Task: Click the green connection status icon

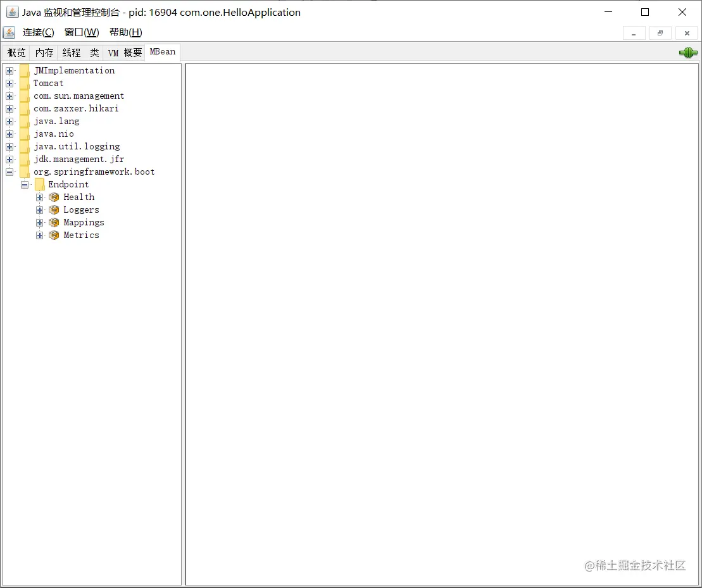Action: coord(688,53)
